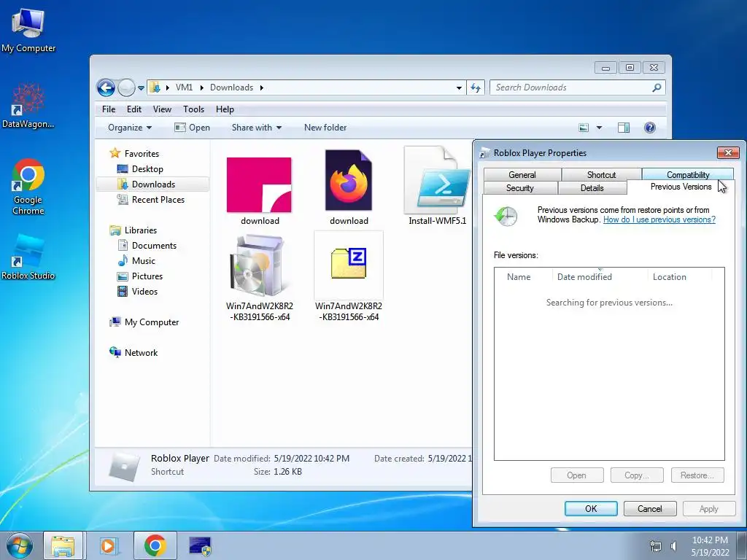Screen dimensions: 747x560
Task: Select the Install-WMF5.1 PowerShell script
Action: 438,186
